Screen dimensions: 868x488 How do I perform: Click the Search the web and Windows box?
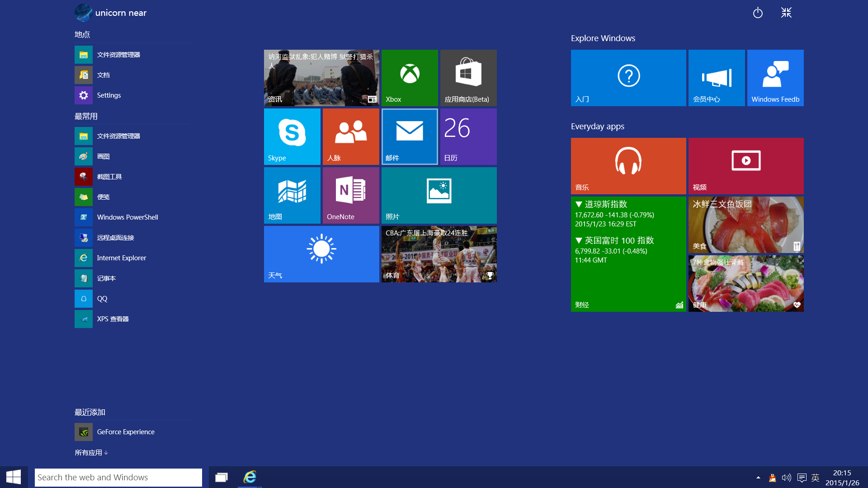coord(118,478)
